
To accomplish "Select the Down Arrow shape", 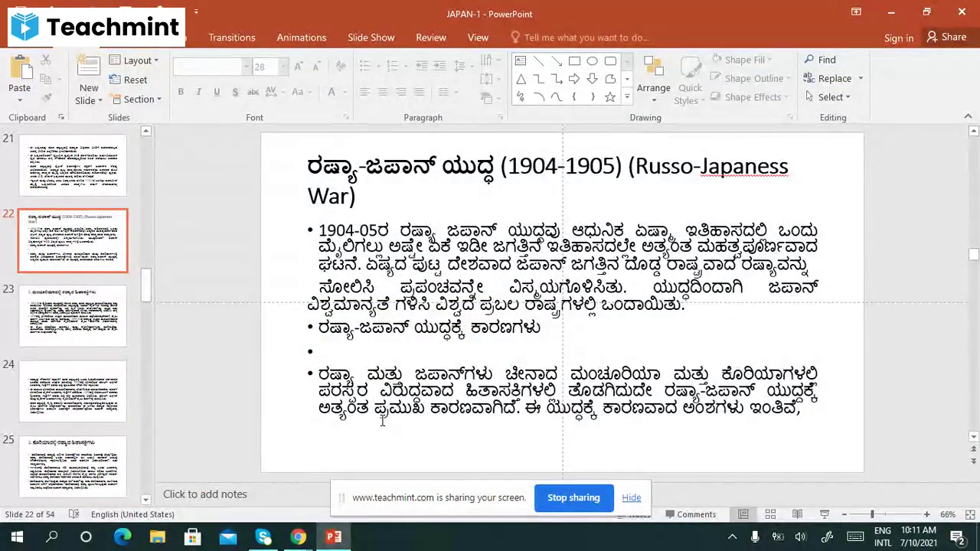I will pos(592,79).
